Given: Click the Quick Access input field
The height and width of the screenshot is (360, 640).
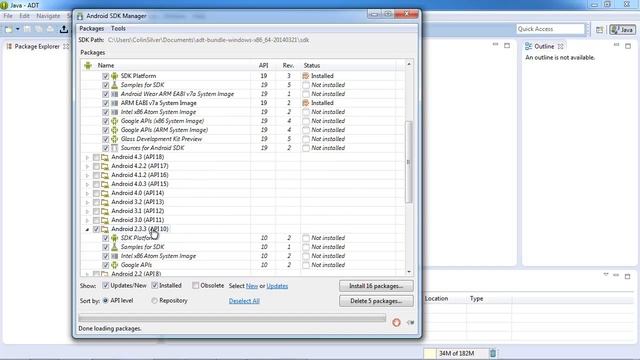Looking at the screenshot, I should pos(551,29).
